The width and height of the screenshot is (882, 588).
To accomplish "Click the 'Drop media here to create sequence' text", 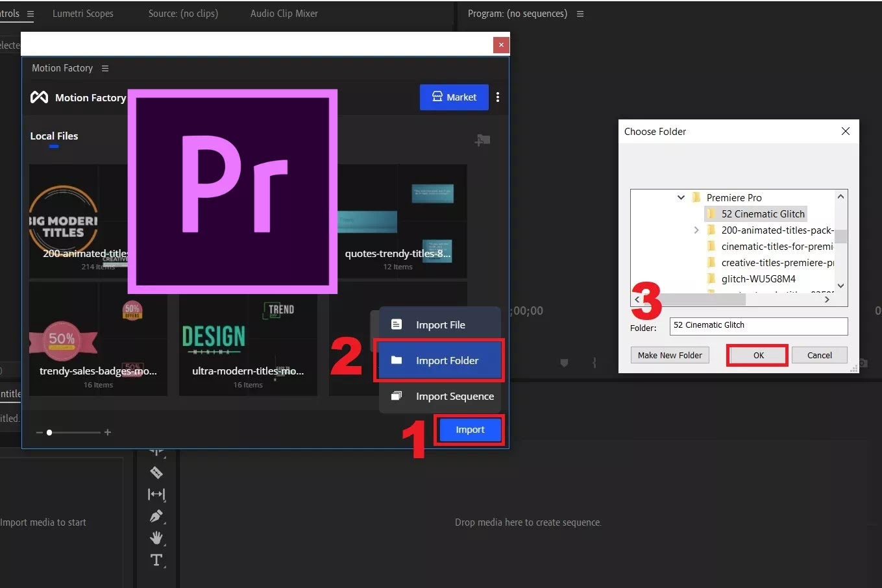I will tap(528, 522).
